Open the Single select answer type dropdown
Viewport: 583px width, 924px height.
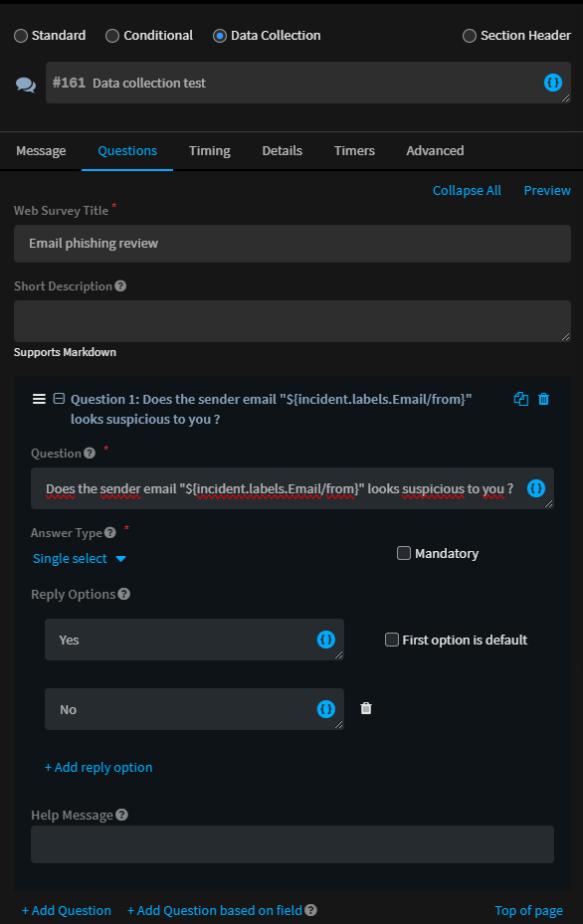click(79, 559)
